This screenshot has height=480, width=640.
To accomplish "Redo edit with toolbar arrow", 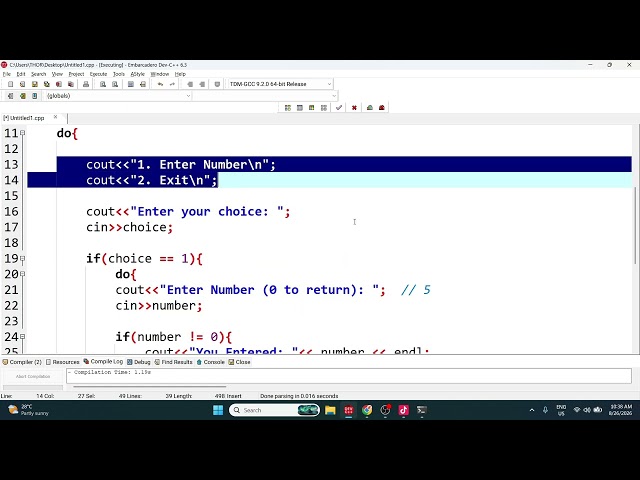I will coord(172,84).
